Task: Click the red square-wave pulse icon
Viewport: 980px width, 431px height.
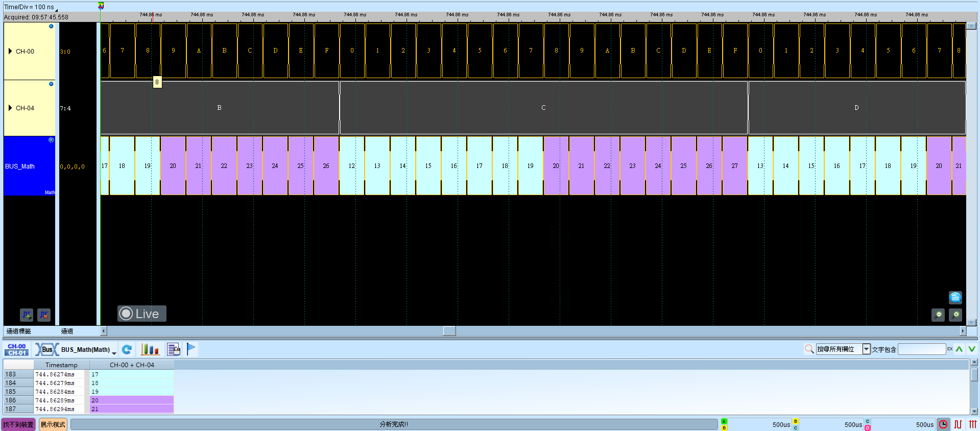Action: tap(958, 424)
